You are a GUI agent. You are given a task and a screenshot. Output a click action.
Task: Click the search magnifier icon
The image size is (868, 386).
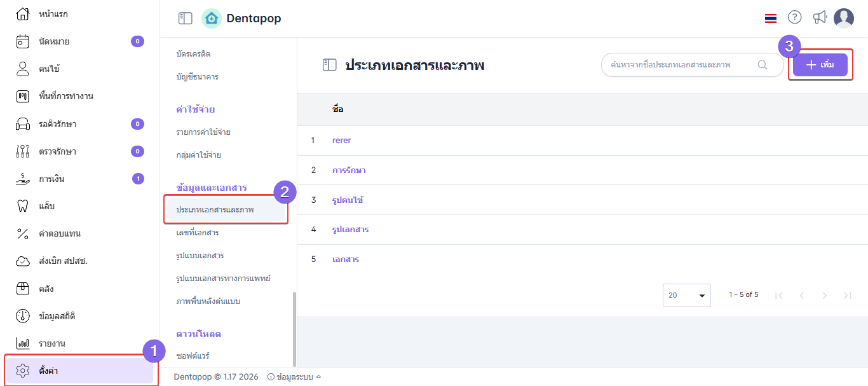point(763,65)
